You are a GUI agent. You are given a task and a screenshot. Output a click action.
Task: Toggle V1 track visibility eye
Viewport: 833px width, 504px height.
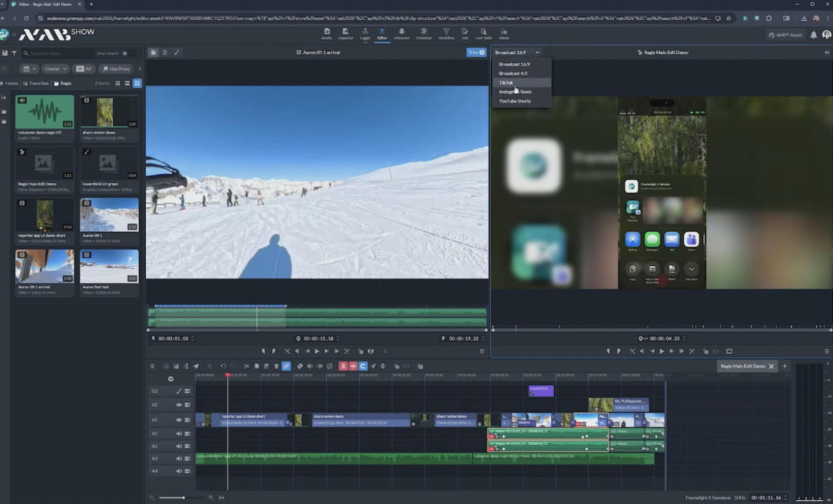coord(178,420)
